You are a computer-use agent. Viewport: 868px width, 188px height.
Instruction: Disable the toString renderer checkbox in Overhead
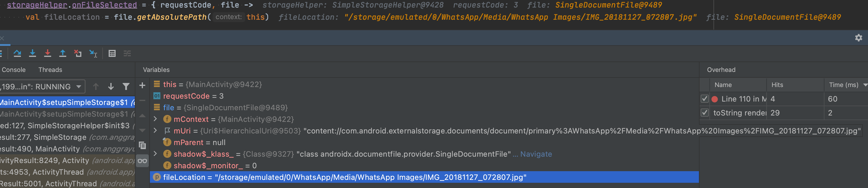click(704, 113)
